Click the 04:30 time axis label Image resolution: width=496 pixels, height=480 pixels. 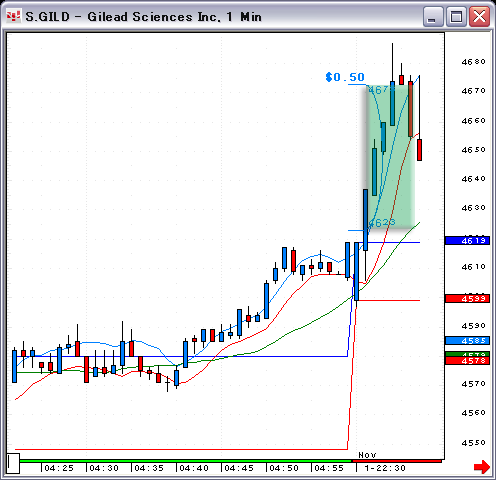[104, 468]
